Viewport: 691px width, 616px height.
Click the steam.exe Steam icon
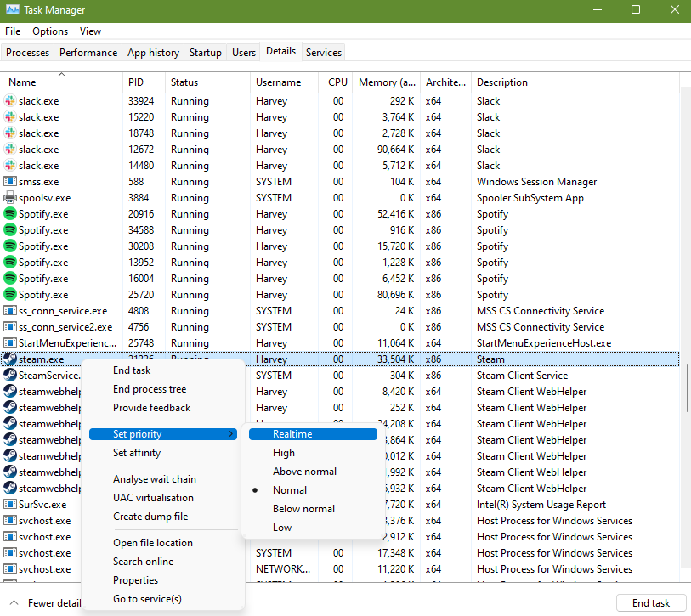pos(9,359)
